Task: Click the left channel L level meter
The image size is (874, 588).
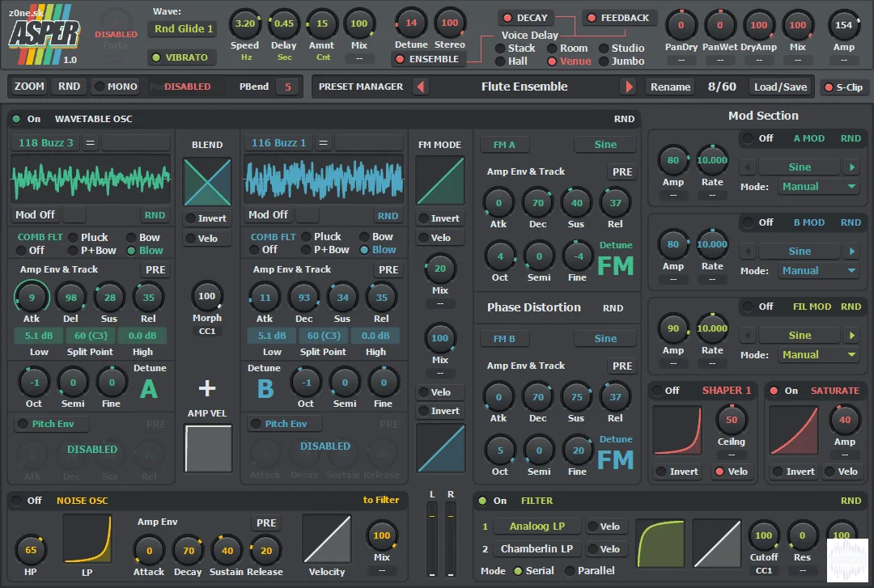Action: click(432, 539)
